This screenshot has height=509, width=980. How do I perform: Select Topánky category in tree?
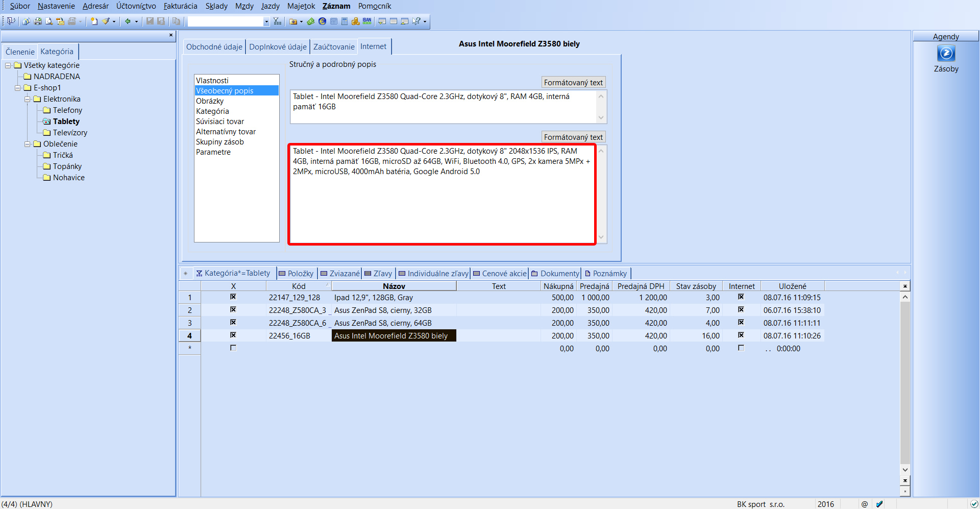(67, 166)
